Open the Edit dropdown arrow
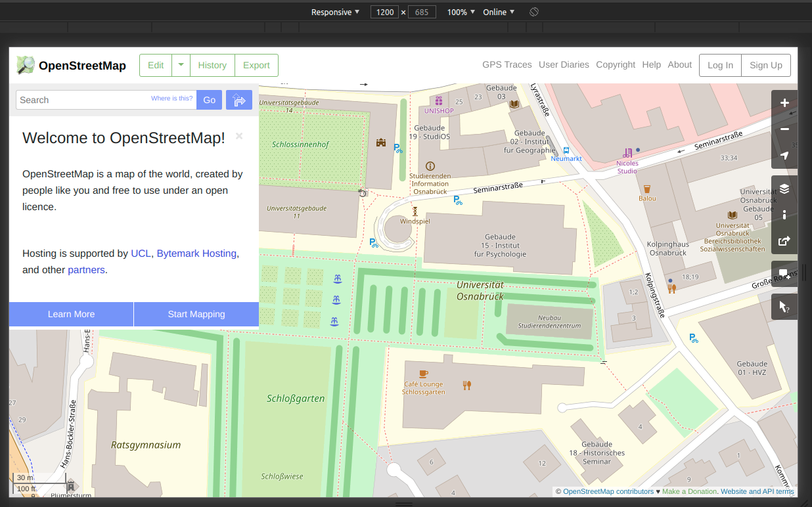Screen dimensions: 812x507 pos(181,65)
